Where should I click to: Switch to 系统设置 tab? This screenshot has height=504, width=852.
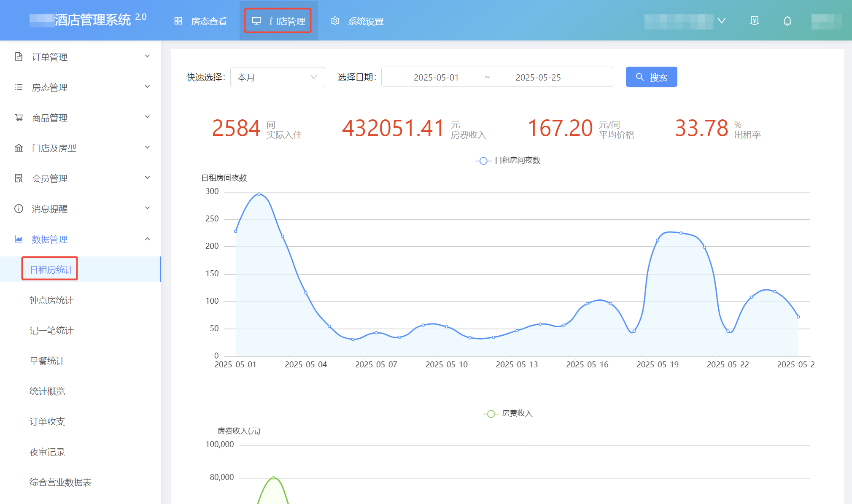[357, 21]
